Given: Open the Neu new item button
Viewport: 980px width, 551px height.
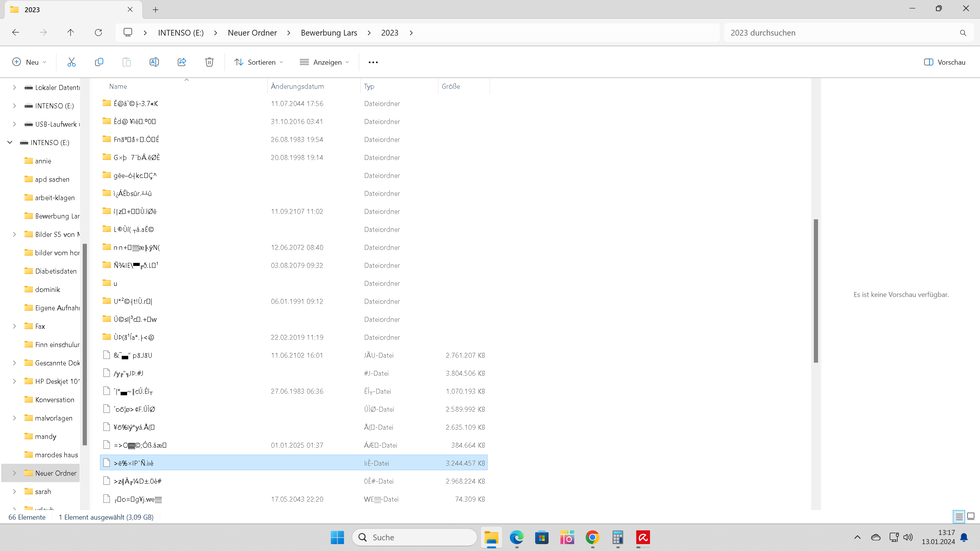Looking at the screenshot, I should coord(29,62).
